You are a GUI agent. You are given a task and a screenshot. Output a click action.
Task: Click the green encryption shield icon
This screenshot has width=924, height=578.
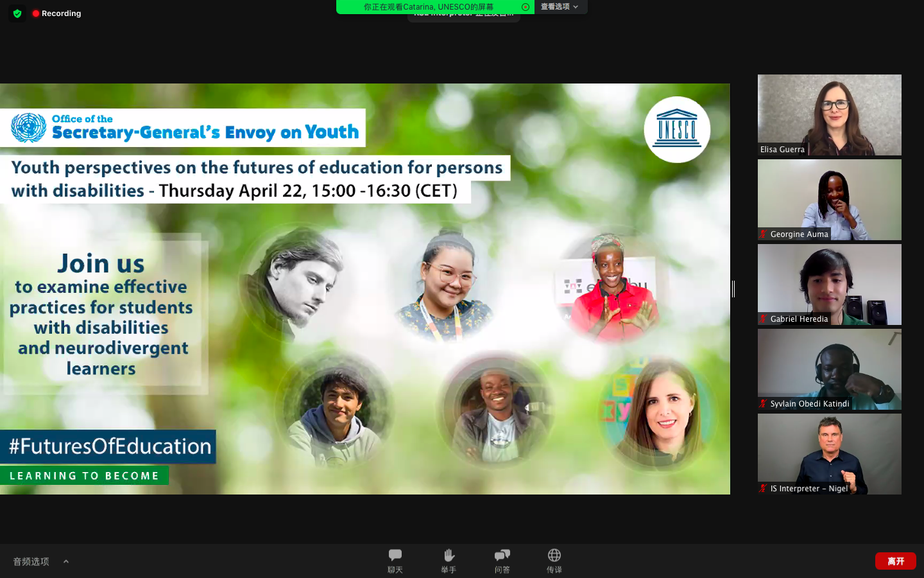pos(17,13)
